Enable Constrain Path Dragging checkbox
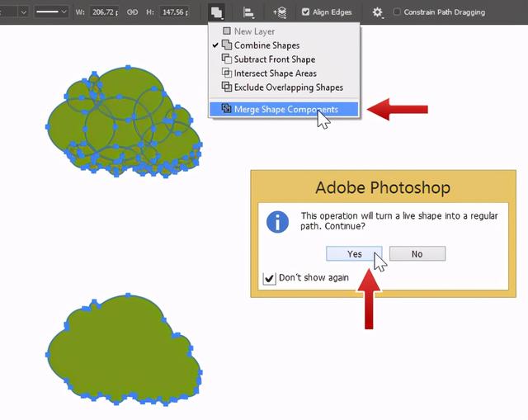The height and width of the screenshot is (420, 528). [397, 12]
